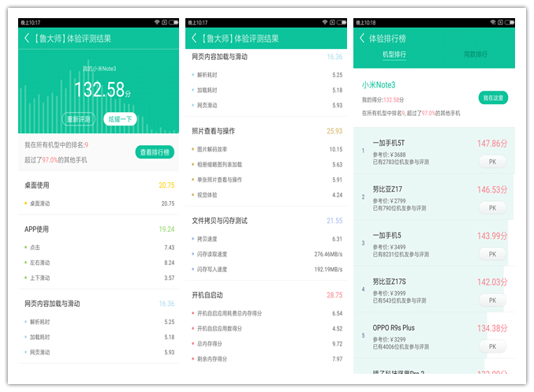The height and width of the screenshot is (392, 534).
Task: Open the 一加手机5 ranking entry
Action: (x=434, y=243)
